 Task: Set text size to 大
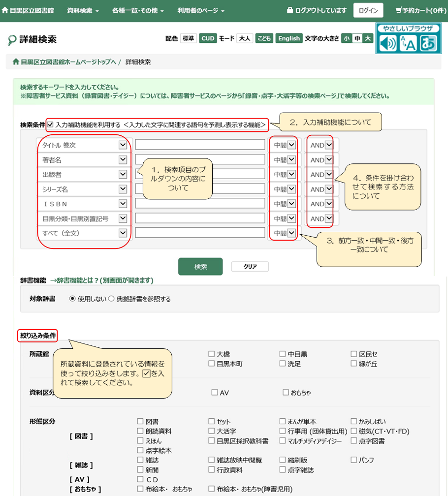point(368,38)
